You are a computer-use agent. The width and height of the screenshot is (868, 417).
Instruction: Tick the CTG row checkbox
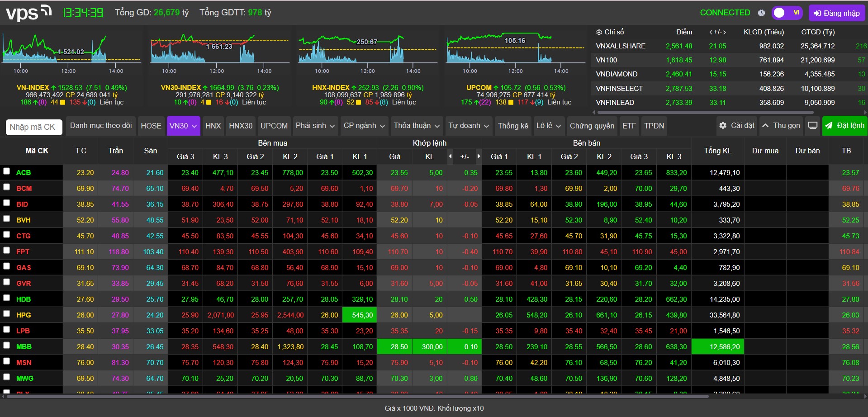click(6, 234)
